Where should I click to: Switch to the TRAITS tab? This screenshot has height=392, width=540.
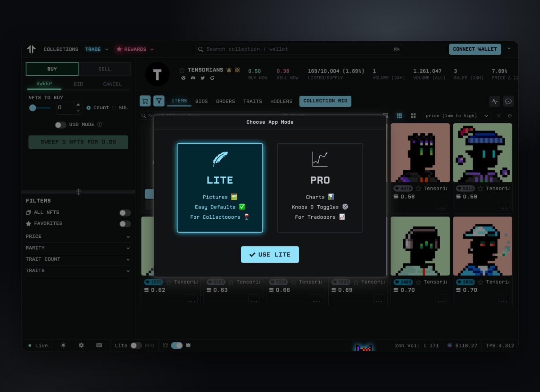pyautogui.click(x=253, y=101)
